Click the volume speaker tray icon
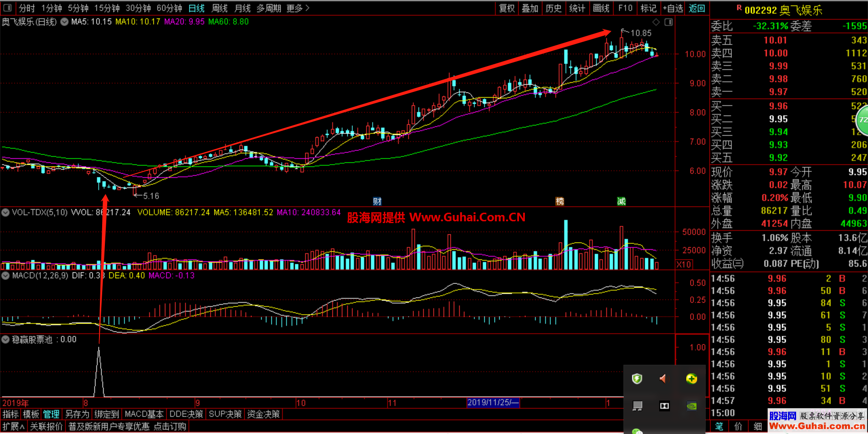The height and width of the screenshot is (434, 868). pos(664,379)
